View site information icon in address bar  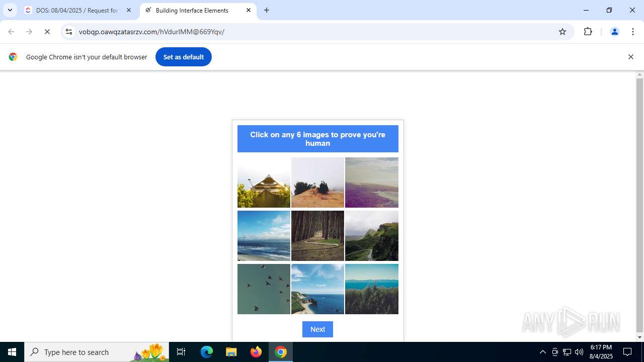69,32
